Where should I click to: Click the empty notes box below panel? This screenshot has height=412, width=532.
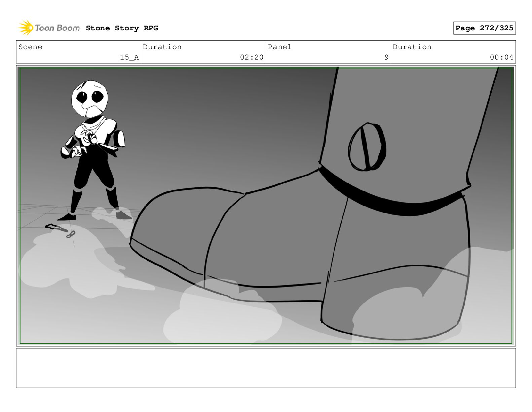(x=266, y=368)
